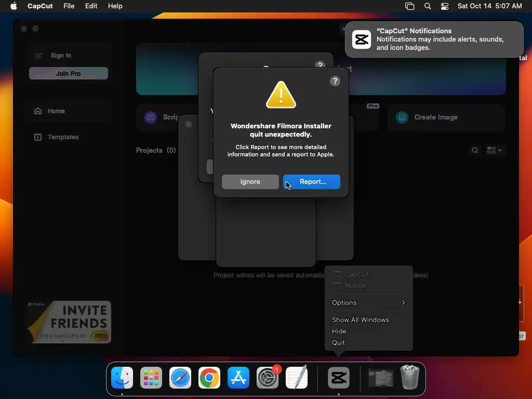
Task: Open Google Chrome from the Dock
Action: pos(209,378)
